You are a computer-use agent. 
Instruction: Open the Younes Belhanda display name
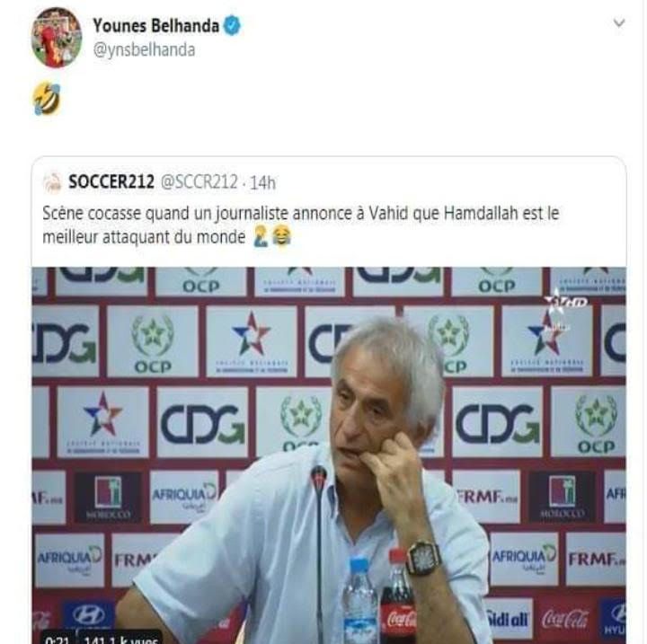[x=156, y=25]
